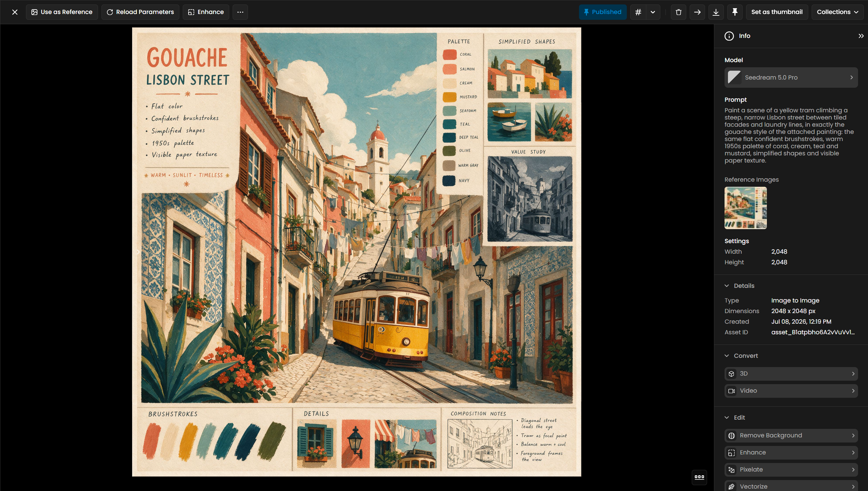Viewport: 868px width, 491px height.
Task: Click the filmstrip icon below the image
Action: click(699, 477)
